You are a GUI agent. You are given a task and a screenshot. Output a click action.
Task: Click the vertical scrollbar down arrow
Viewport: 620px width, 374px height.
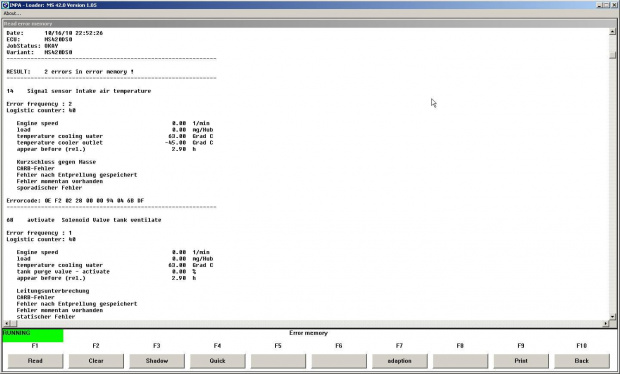612,317
